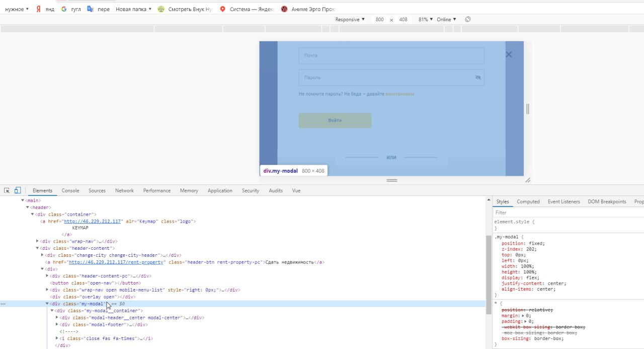This screenshot has height=349, width=644.
Task: Switch to the Application tab
Action: pos(220,190)
